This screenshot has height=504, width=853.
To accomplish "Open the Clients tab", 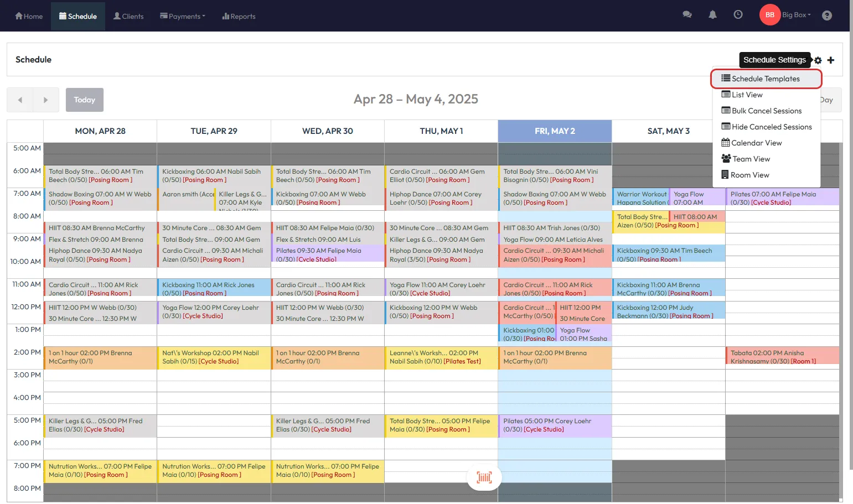I will coord(128,16).
